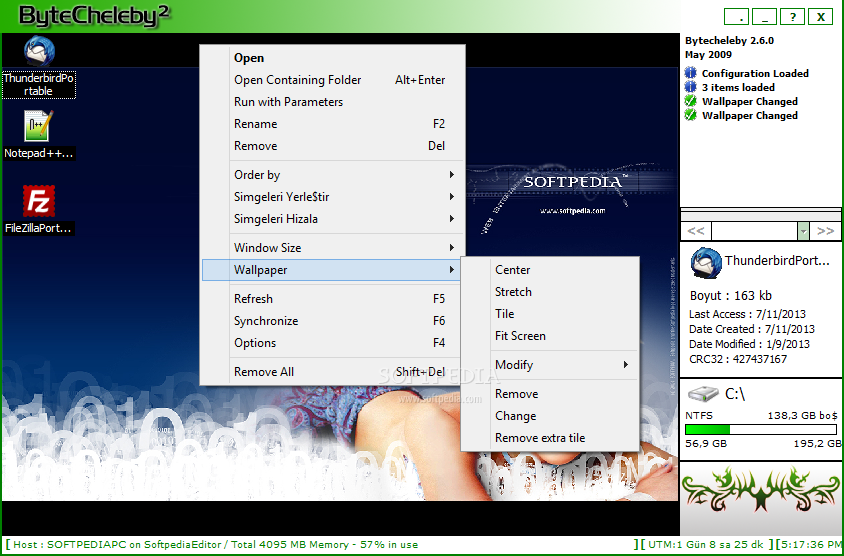Viewport: 844px width, 556px height.
Task: Click the UTM uptime status entry
Action: click(706, 545)
